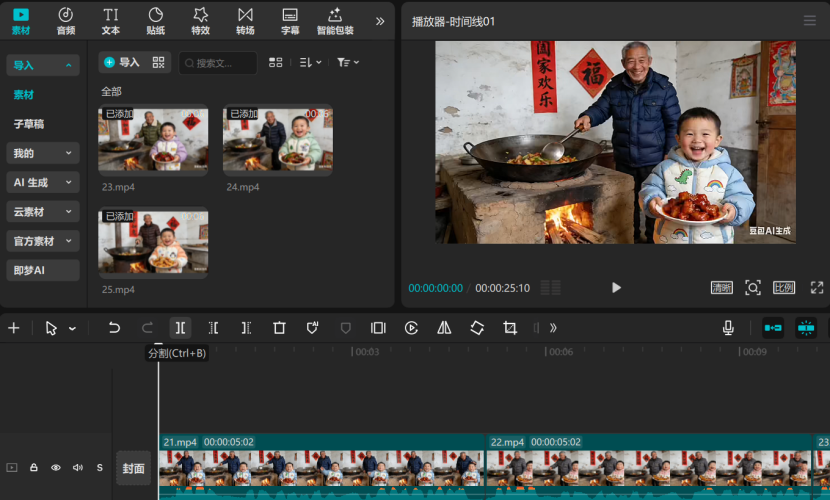This screenshot has width=830, height=500.
Task: Select the crop tool in timeline toolbar
Action: [x=510, y=328]
